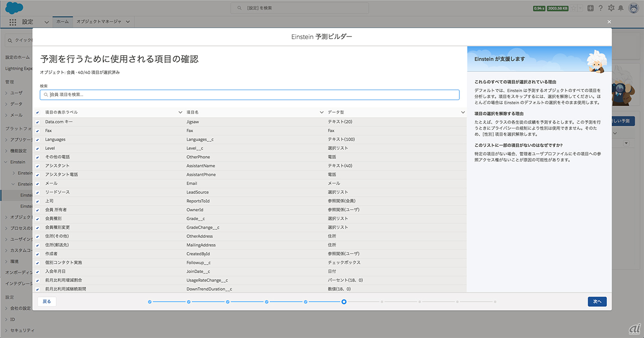Open the help question mark icon

tap(601, 8)
